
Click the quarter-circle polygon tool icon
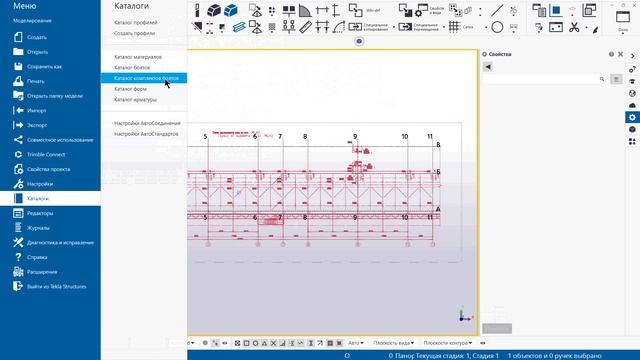[x=305, y=10]
